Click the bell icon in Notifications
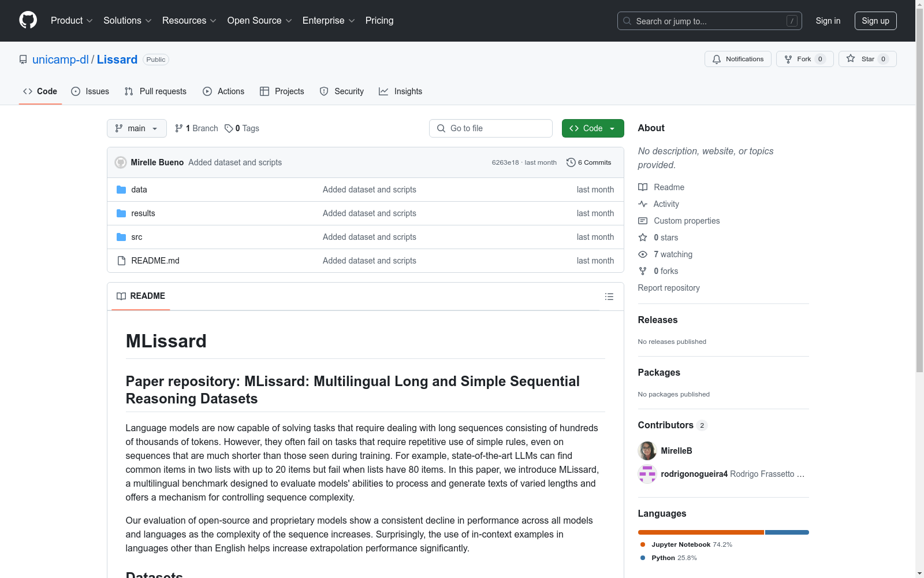924x578 pixels. (717, 59)
